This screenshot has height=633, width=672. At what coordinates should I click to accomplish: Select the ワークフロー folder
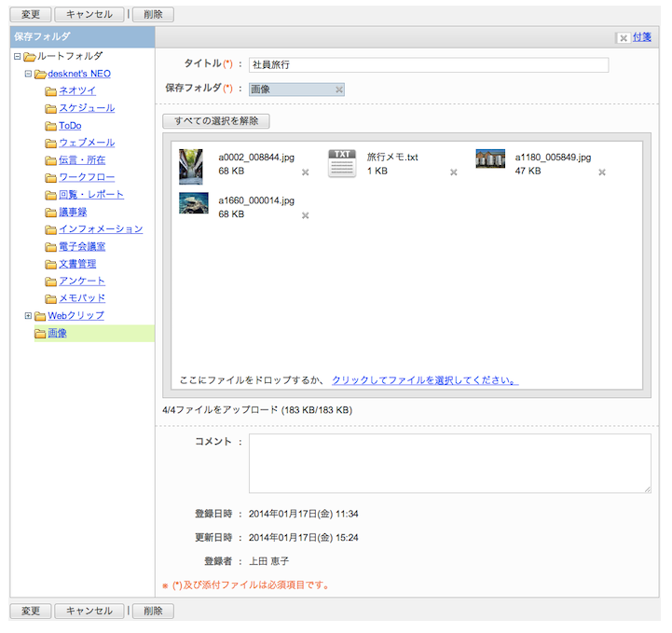click(87, 177)
